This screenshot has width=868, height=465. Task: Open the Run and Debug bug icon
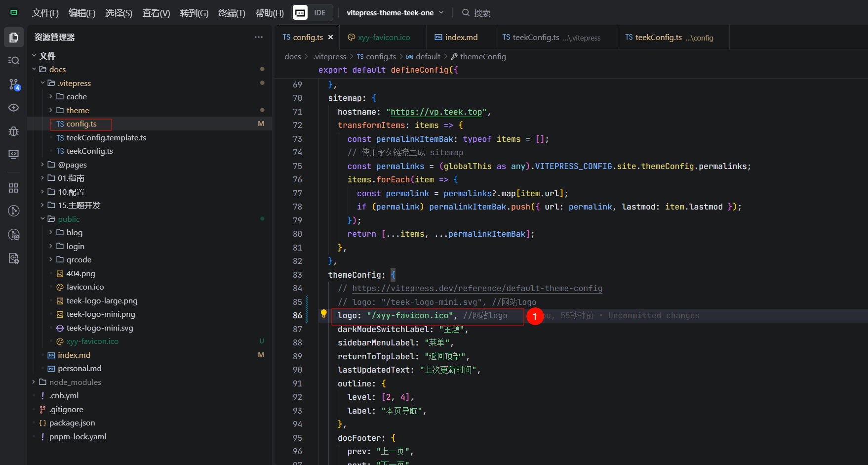point(14,131)
